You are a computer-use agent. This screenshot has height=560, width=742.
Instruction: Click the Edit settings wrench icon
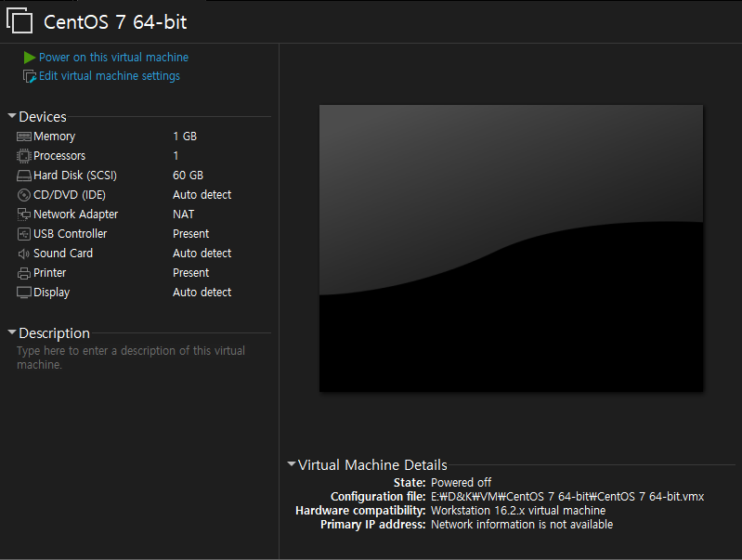coord(30,76)
